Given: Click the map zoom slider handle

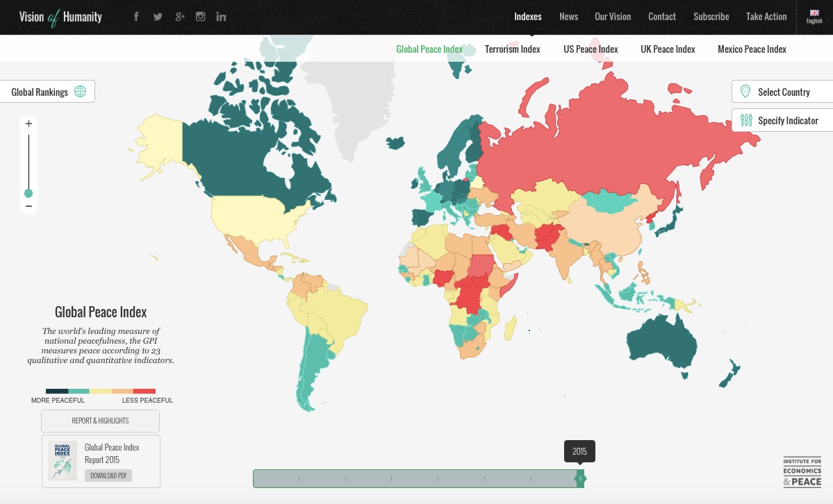Looking at the screenshot, I should pos(28,194).
